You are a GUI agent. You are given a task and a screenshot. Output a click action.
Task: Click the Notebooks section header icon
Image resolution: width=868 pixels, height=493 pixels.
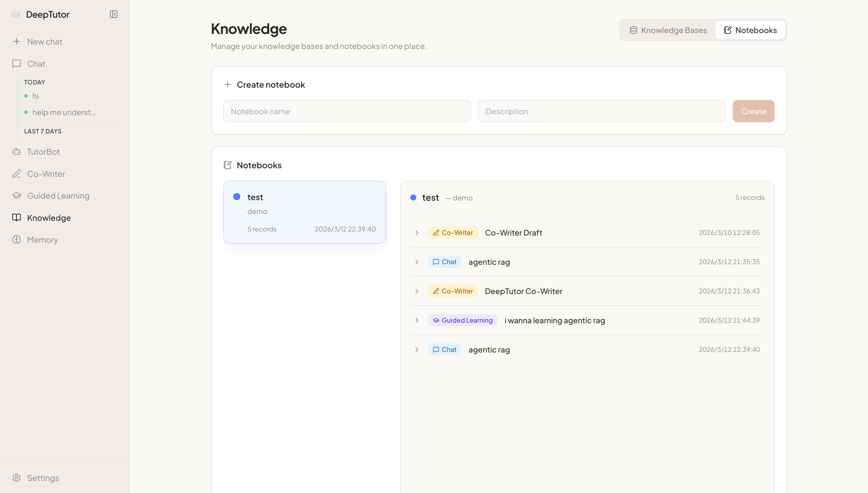tap(228, 165)
